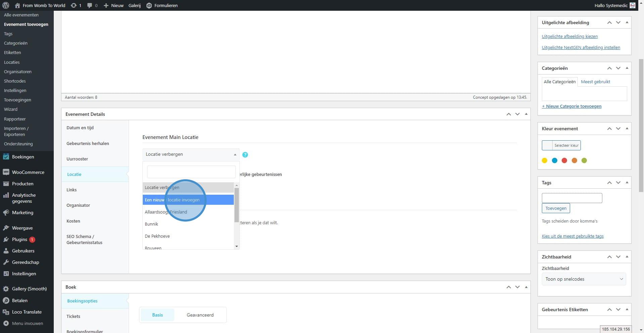Open the Zichtbaarheid dropdown Toon op snelcodes
This screenshot has width=644, height=333.
click(x=584, y=279)
